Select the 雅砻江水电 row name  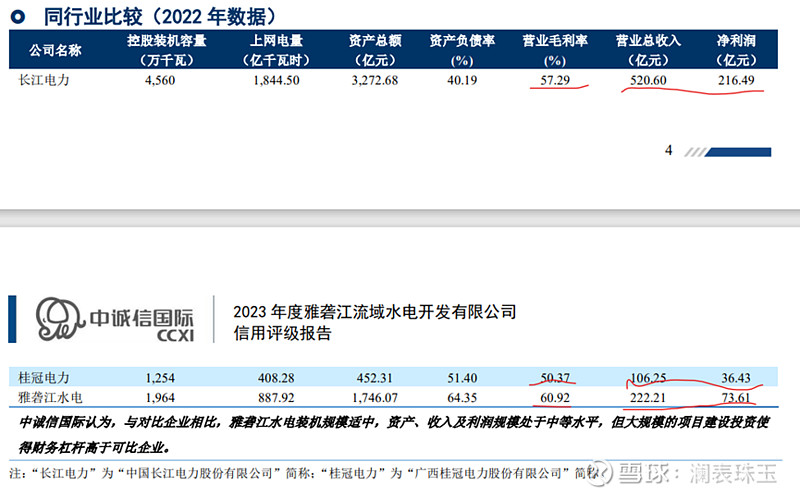[50, 397]
